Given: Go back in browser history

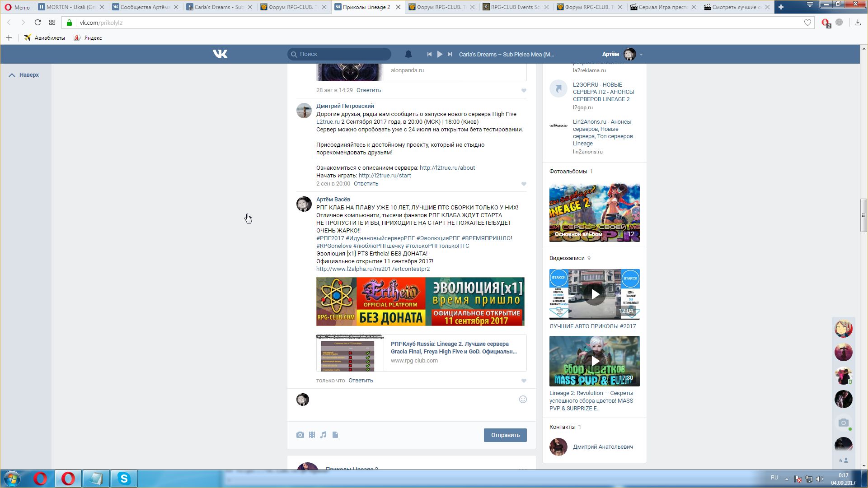Looking at the screenshot, I should click(9, 23).
